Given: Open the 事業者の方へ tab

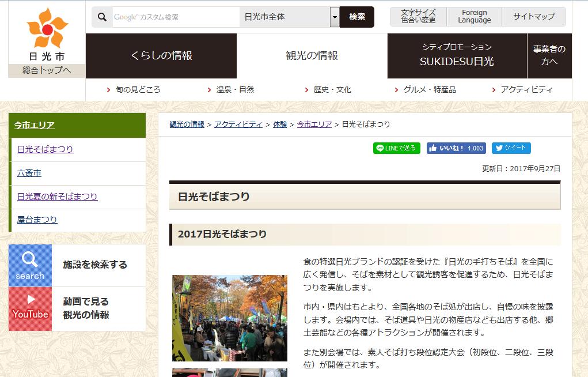Looking at the screenshot, I should point(549,55).
